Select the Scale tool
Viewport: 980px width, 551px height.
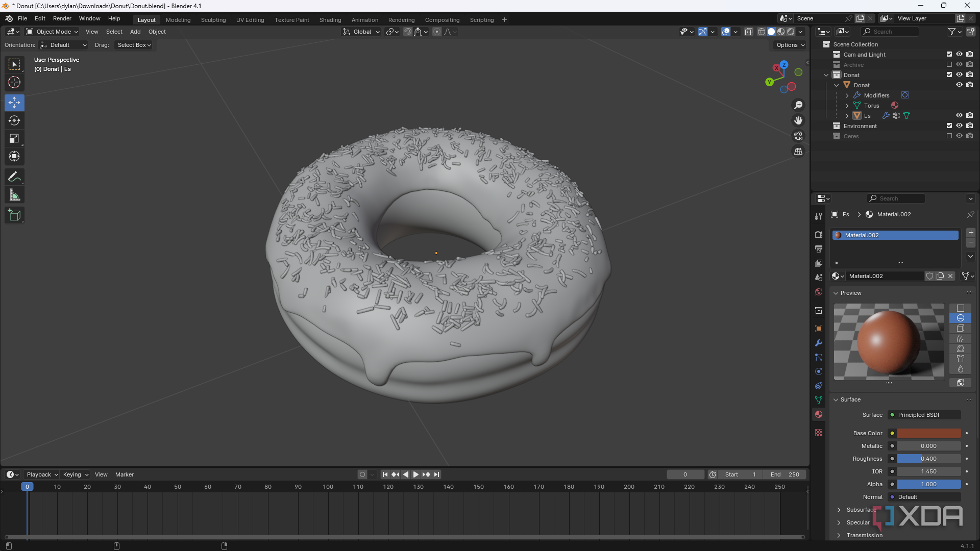(14, 139)
